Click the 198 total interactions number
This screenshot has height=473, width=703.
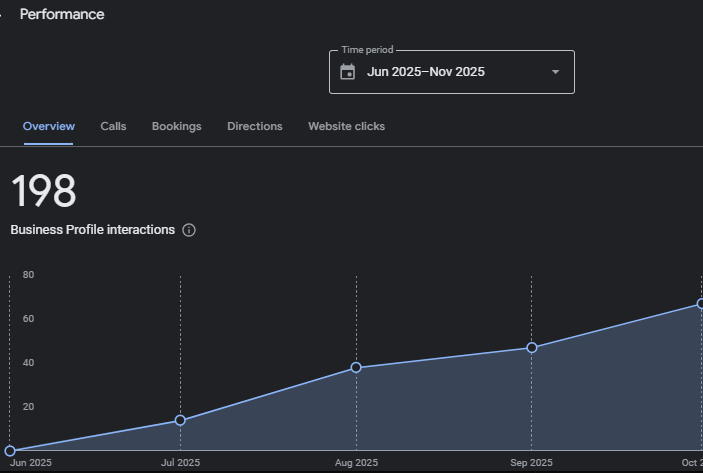pyautogui.click(x=44, y=191)
